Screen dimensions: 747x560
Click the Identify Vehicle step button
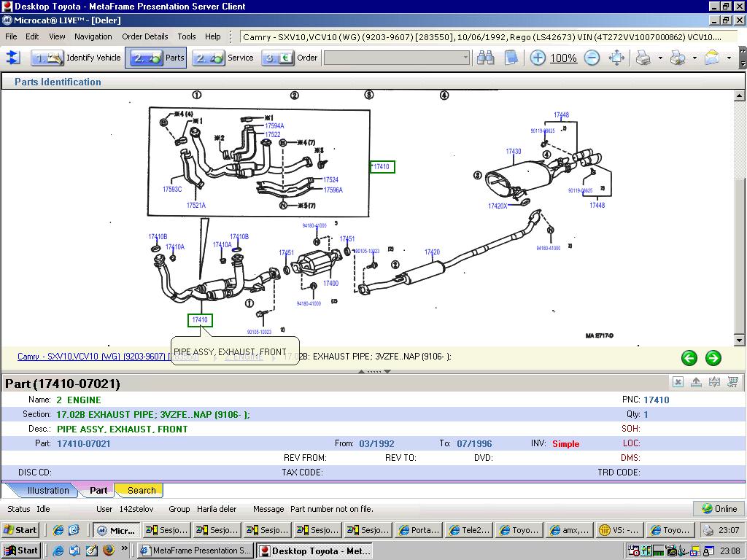77,58
